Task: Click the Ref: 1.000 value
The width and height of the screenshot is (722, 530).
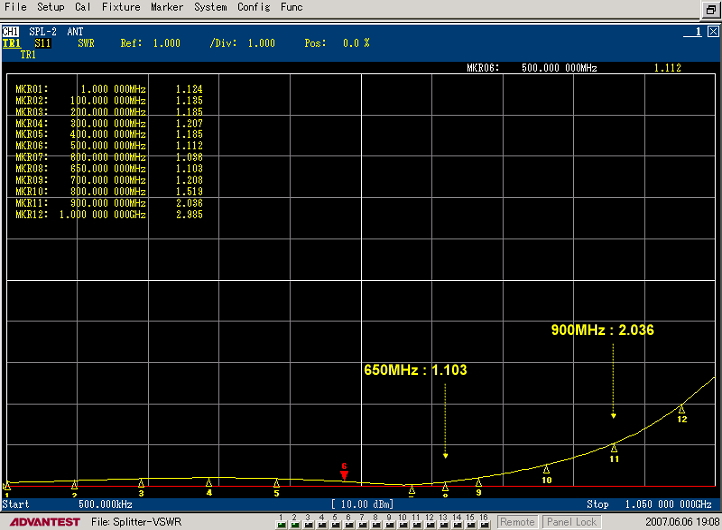Action: coord(151,43)
